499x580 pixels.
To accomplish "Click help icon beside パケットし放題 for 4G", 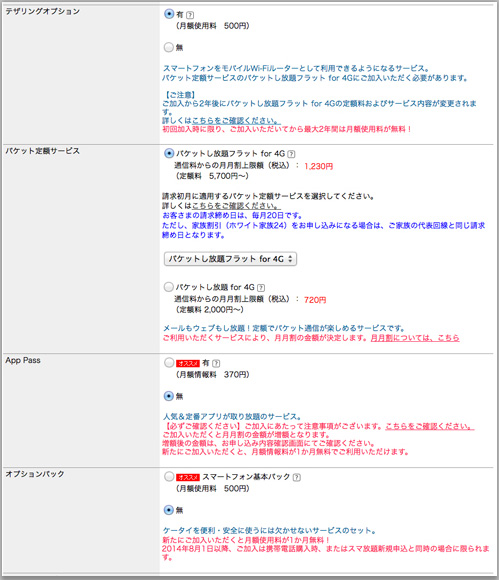I will pos(261,287).
